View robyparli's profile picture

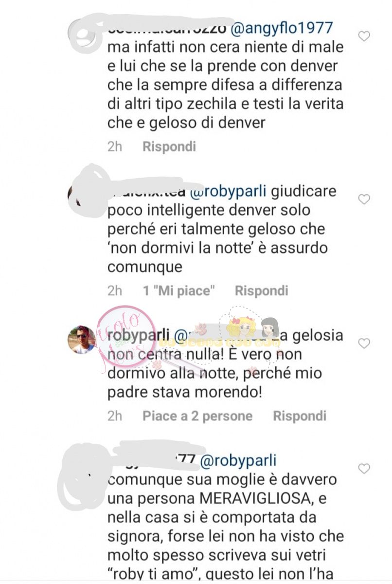pos(82,339)
